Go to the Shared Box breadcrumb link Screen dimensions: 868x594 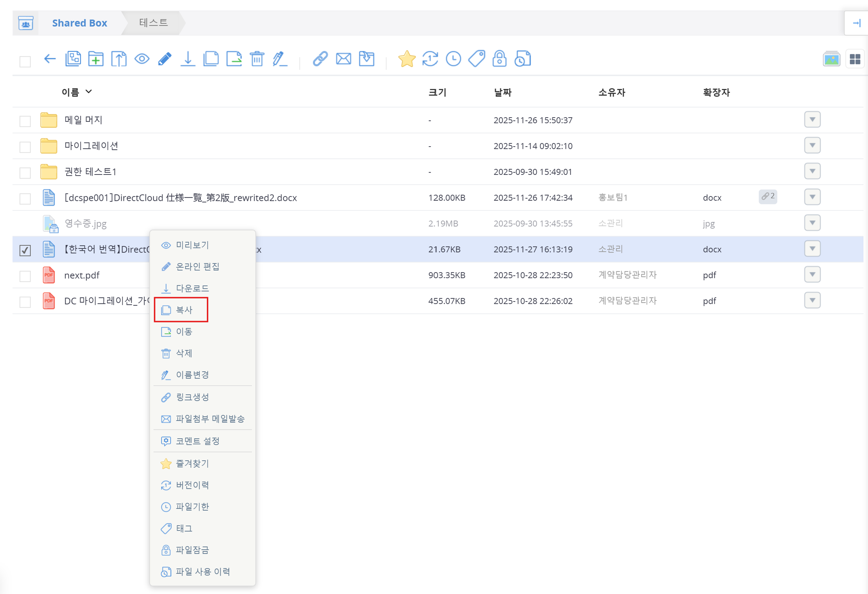pos(79,23)
